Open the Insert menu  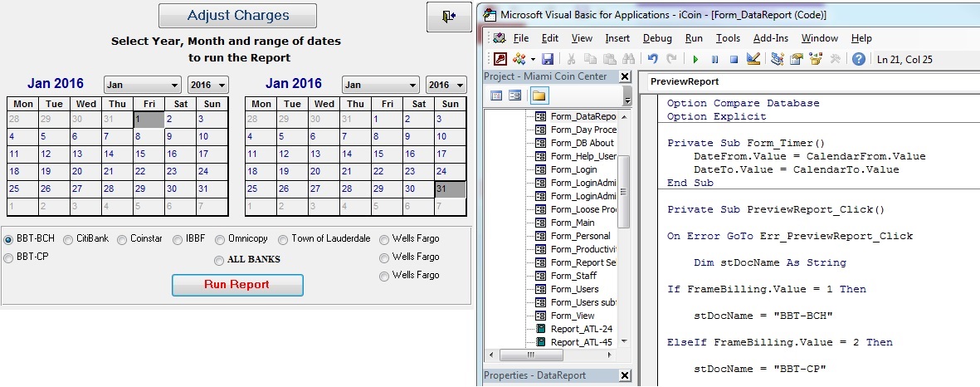(x=617, y=38)
